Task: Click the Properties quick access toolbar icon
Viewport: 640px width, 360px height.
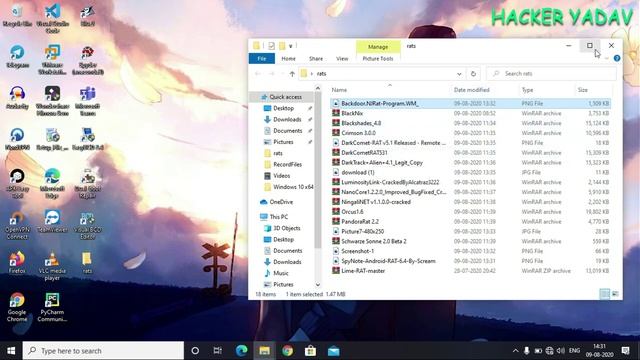Action: (x=271, y=46)
